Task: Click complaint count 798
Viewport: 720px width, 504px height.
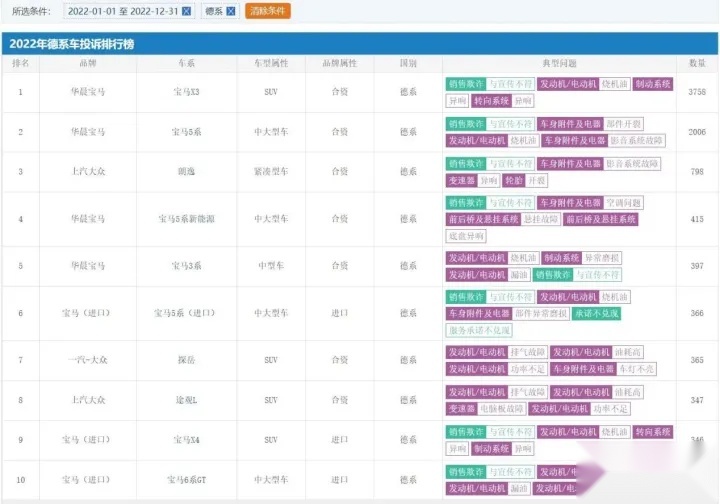Action: point(697,171)
